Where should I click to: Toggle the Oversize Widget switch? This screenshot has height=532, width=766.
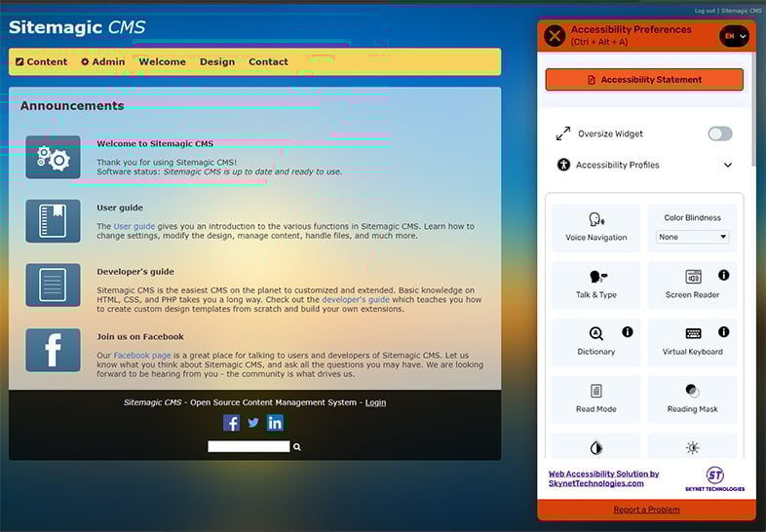click(x=720, y=133)
